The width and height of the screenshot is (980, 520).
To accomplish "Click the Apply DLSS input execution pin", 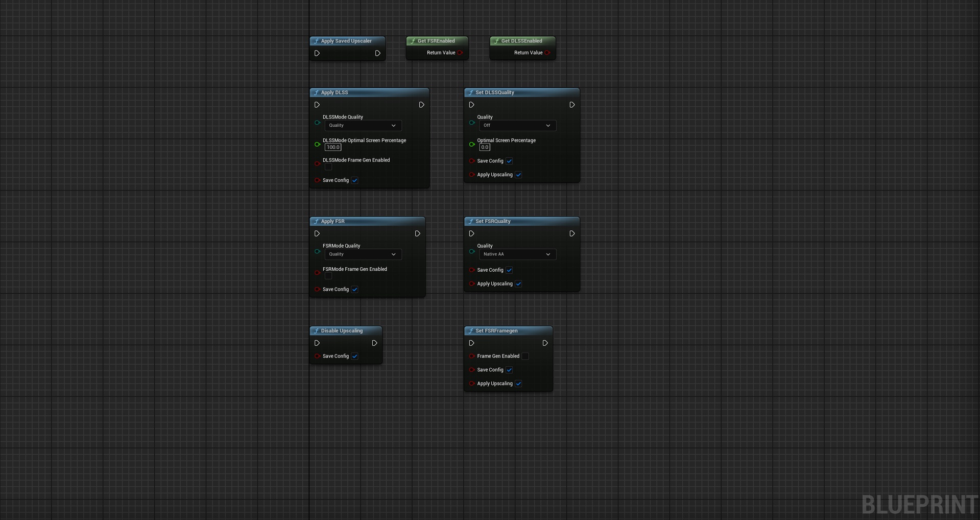I will pos(317,105).
